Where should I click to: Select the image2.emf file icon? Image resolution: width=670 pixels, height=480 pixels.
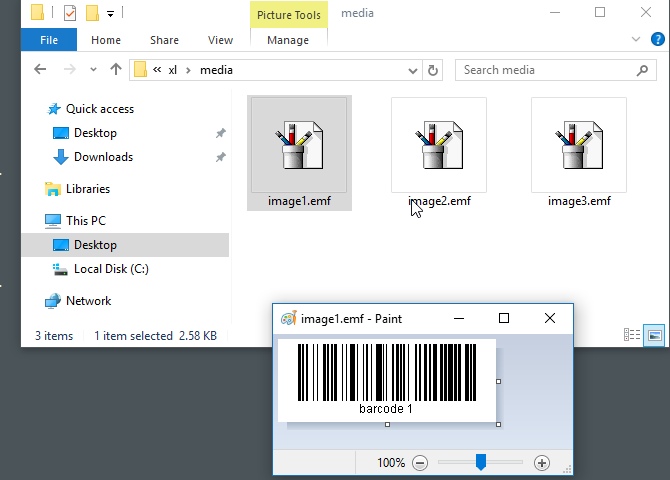pyautogui.click(x=439, y=145)
